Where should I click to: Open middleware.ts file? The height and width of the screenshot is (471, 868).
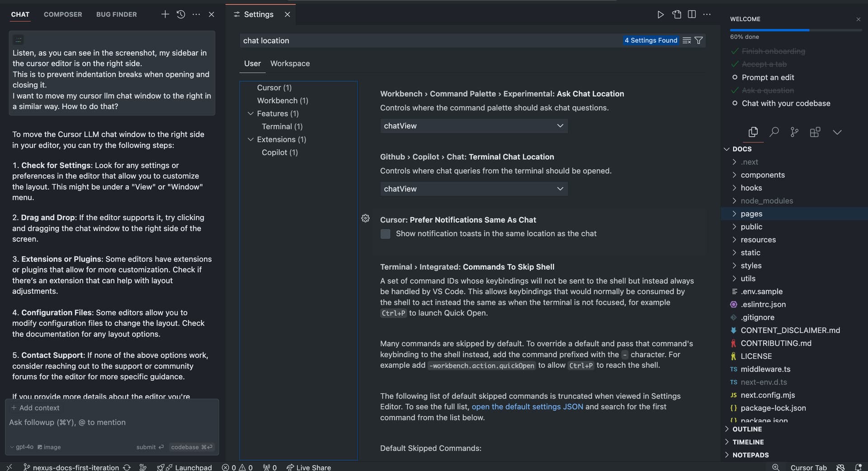[x=765, y=369]
